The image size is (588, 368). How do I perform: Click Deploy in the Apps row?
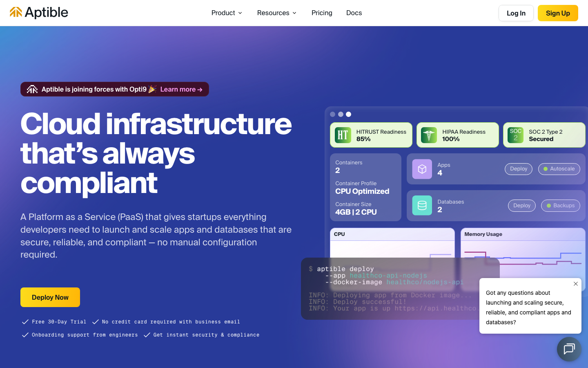click(519, 169)
